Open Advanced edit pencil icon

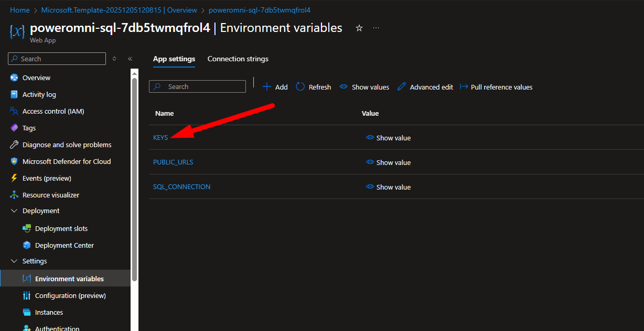pos(402,87)
